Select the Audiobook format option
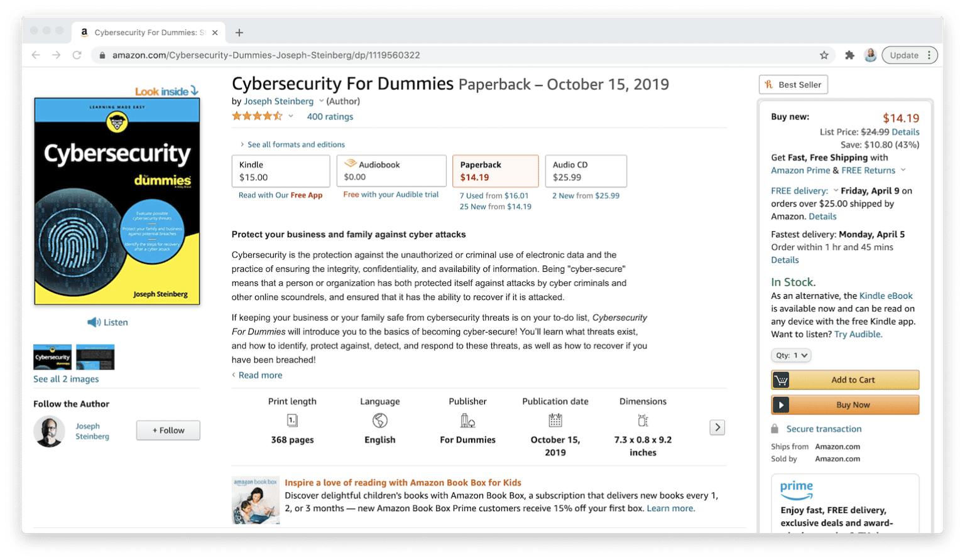 point(391,171)
